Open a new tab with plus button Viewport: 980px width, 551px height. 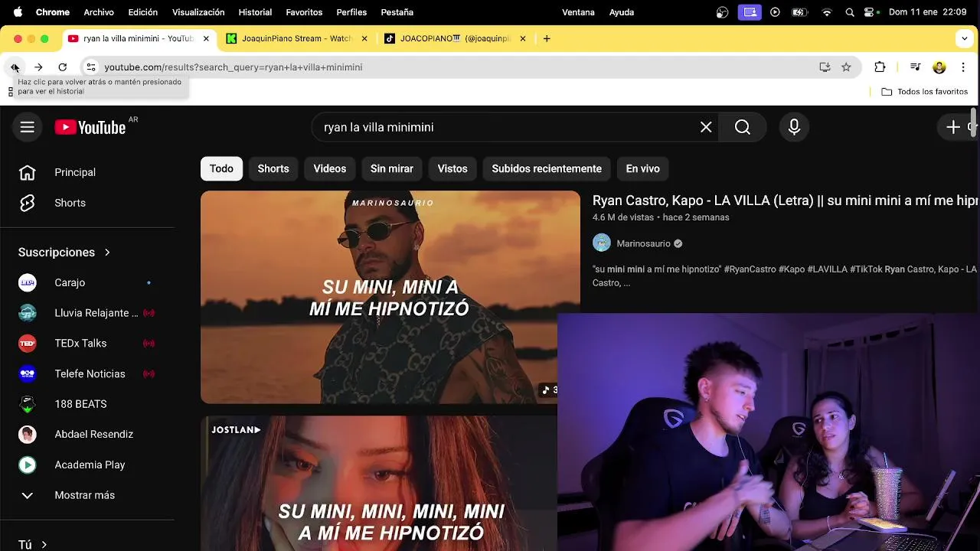coord(547,38)
